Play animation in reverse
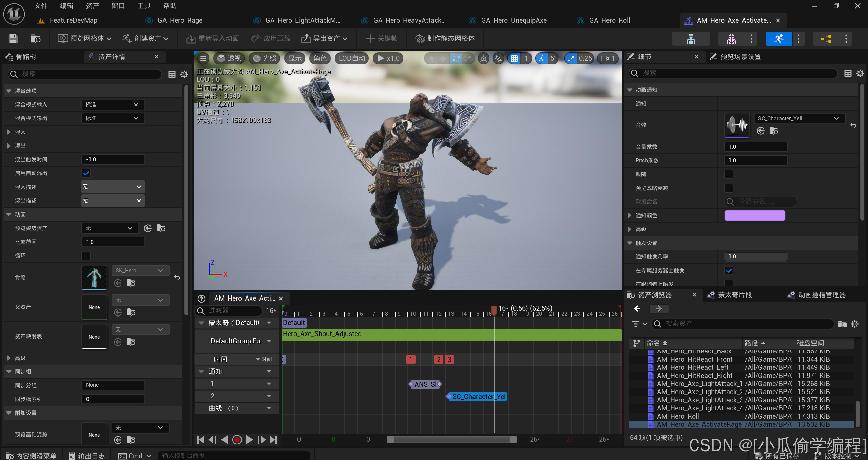The image size is (868, 460). (x=225, y=440)
